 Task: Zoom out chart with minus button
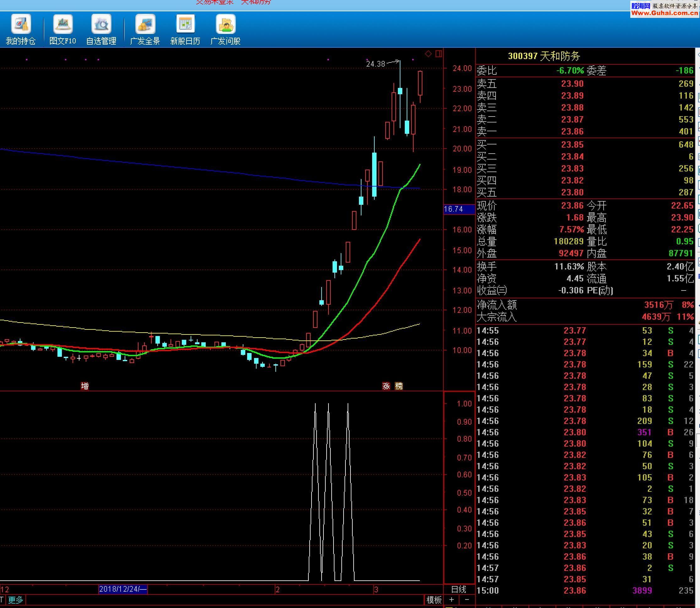coord(467,600)
